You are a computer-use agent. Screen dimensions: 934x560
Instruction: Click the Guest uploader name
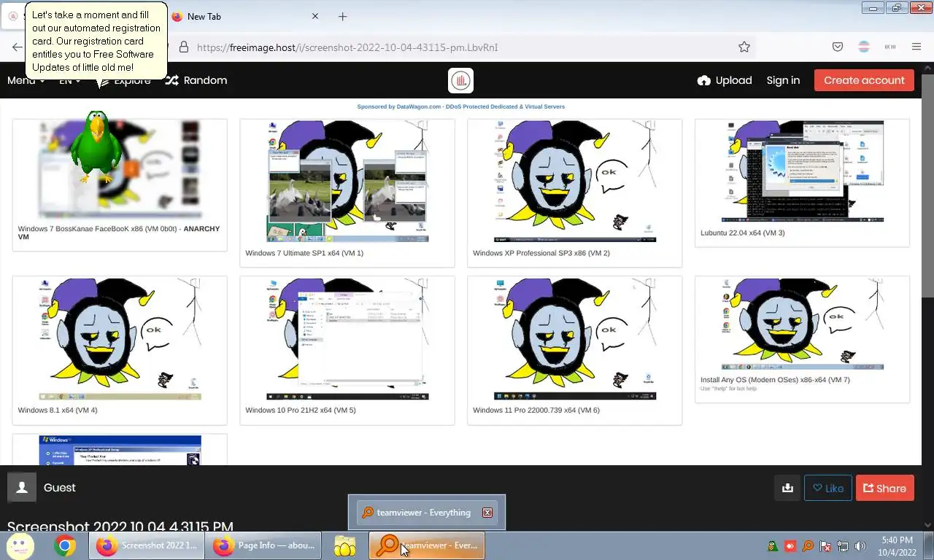point(59,488)
